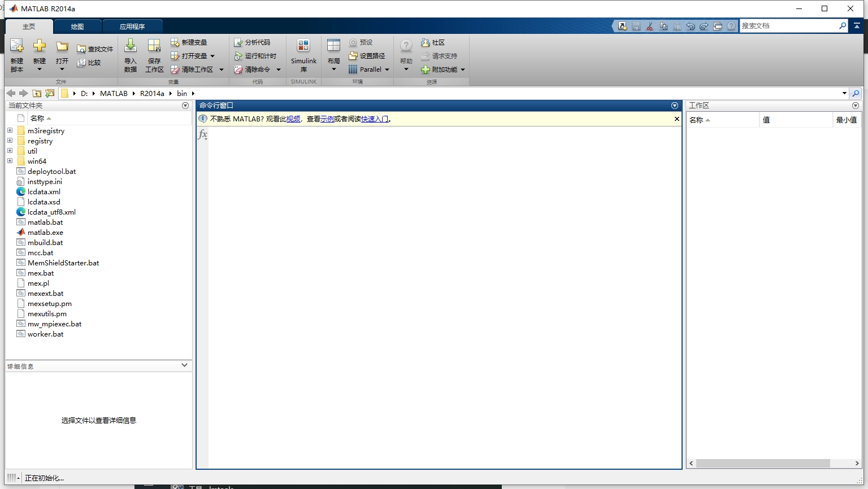Viewport: 868px width, 489px height.
Task: Open the 快速入门 (Getting Started) link
Action: tap(374, 119)
